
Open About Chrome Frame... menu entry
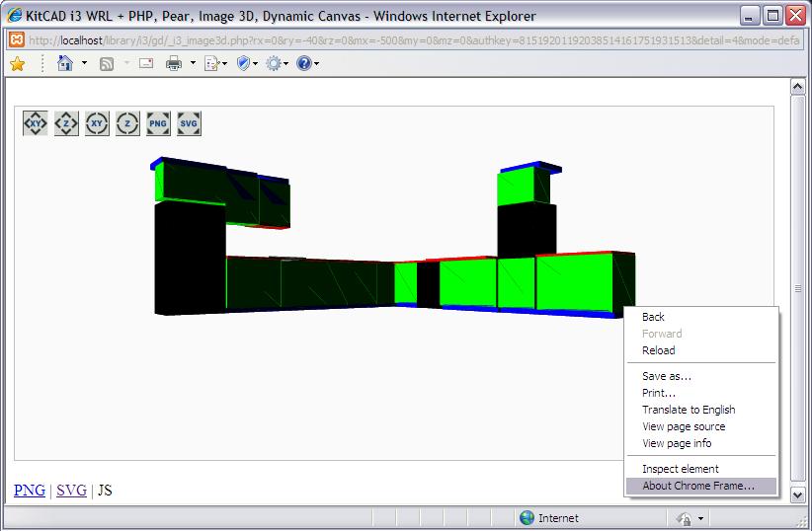tap(701, 486)
